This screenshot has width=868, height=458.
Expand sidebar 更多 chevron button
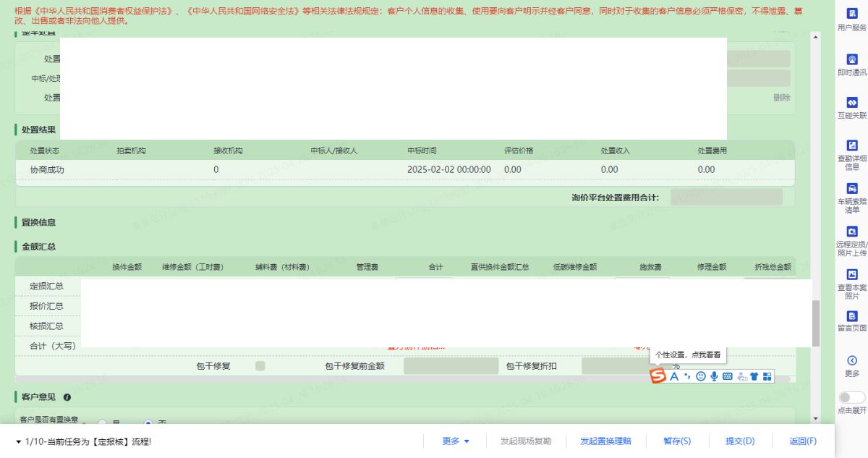(851, 360)
